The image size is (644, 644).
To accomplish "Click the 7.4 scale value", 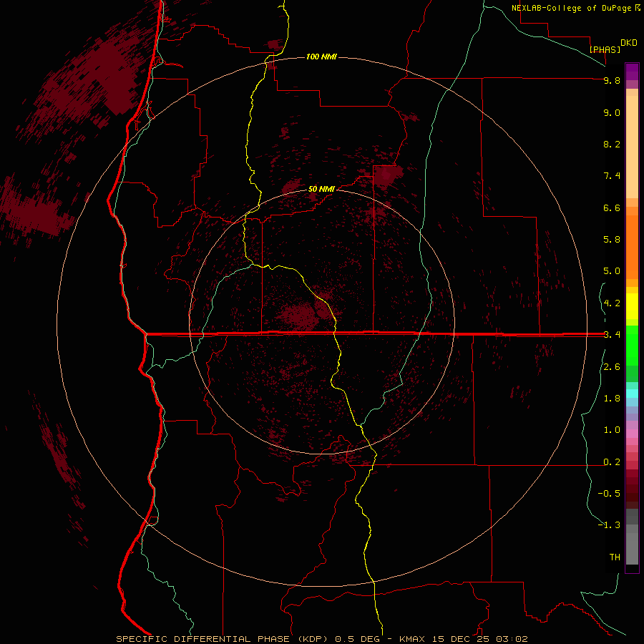I will (x=612, y=176).
